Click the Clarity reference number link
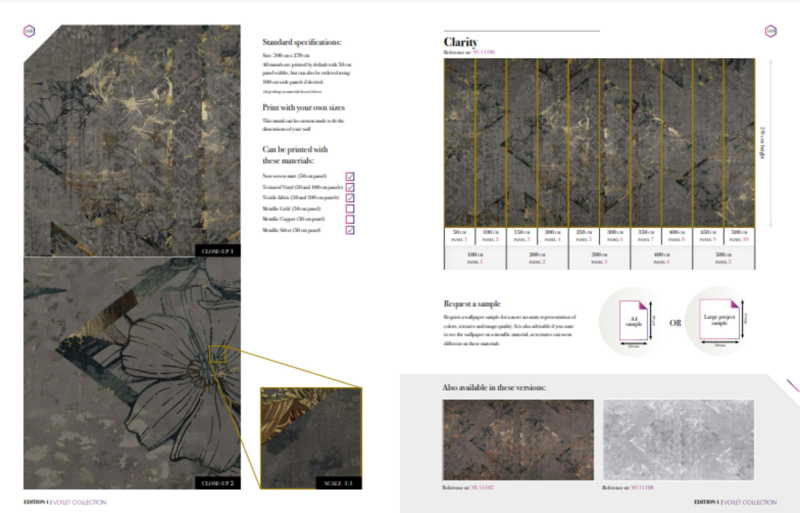800x513 pixels. 483,52
